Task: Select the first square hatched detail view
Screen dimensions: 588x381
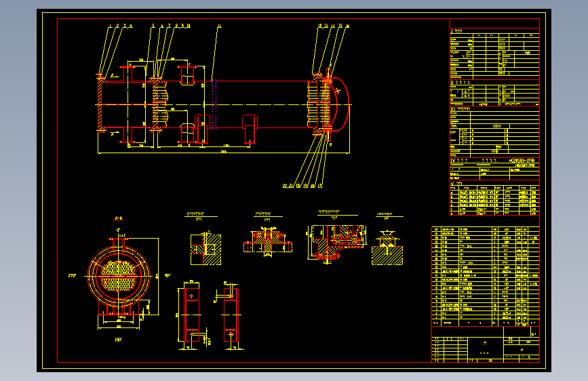Action: 205,249
